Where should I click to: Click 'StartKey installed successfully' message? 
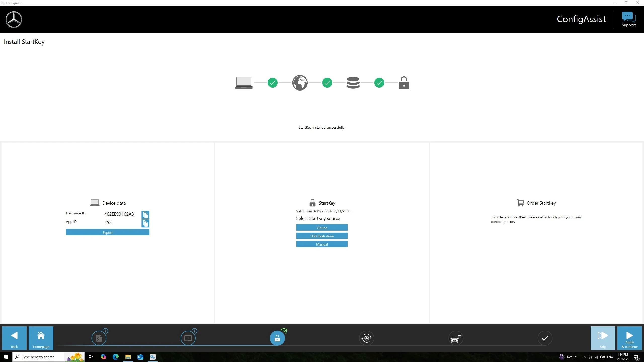coord(322,127)
